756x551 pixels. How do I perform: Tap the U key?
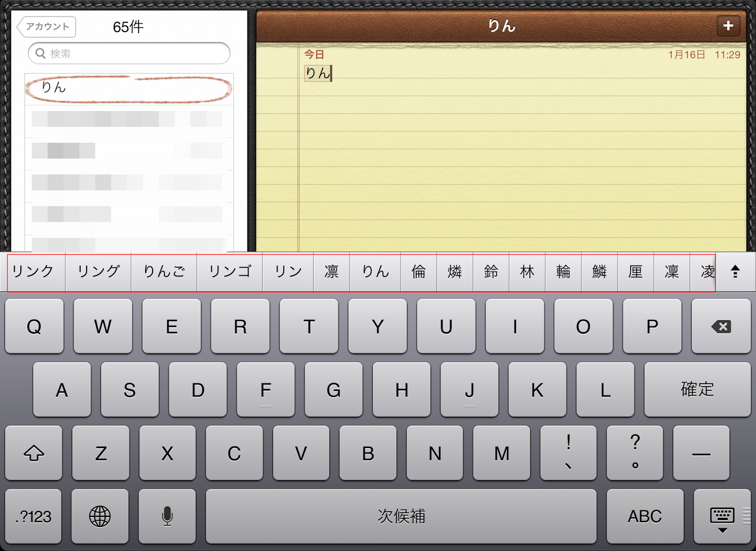pyautogui.click(x=446, y=326)
